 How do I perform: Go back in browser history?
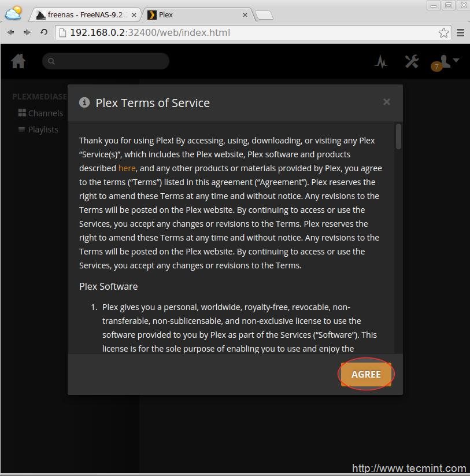10,32
